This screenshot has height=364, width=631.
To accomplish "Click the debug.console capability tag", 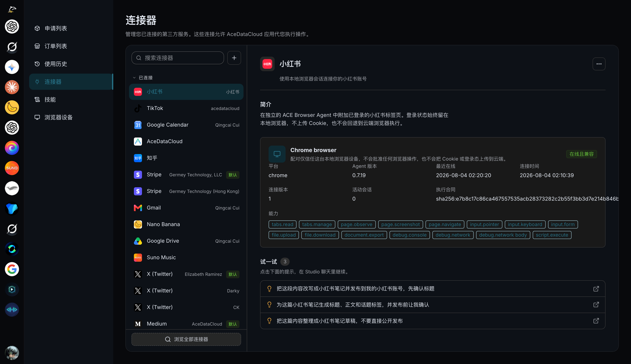I will [x=410, y=235].
